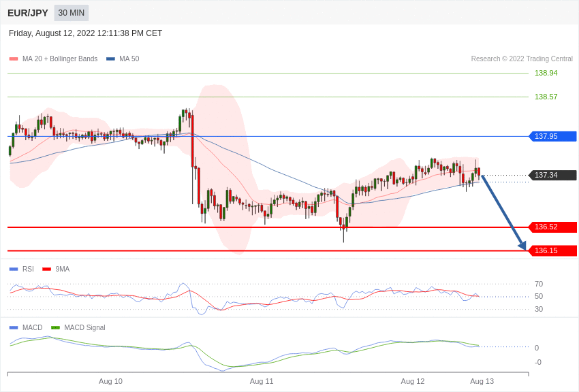This screenshot has width=579, height=392.
Task: Click the EUR/JPY pair title
Action: coord(28,13)
